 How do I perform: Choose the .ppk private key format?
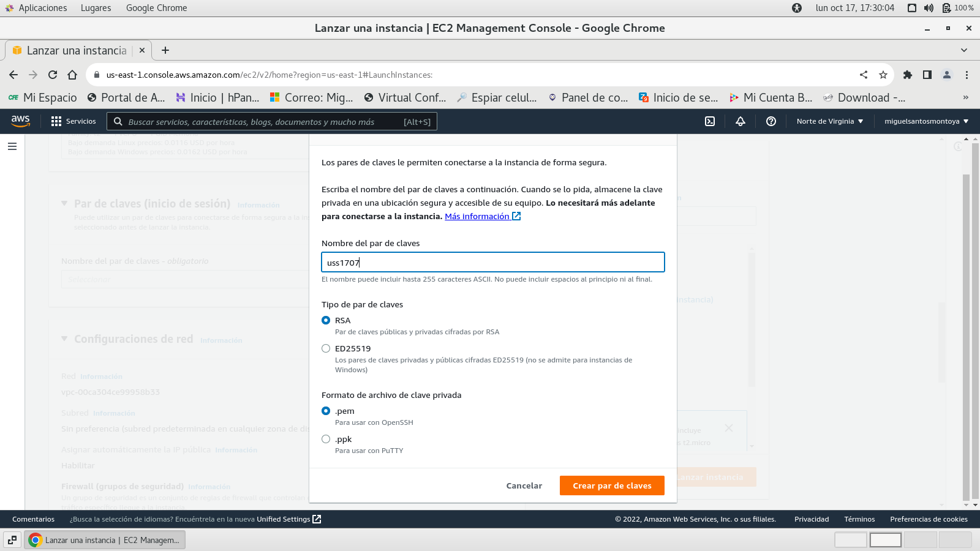pos(326,439)
